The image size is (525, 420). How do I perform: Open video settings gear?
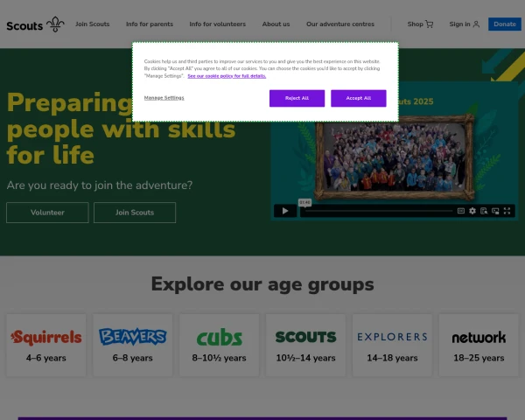pos(472,211)
